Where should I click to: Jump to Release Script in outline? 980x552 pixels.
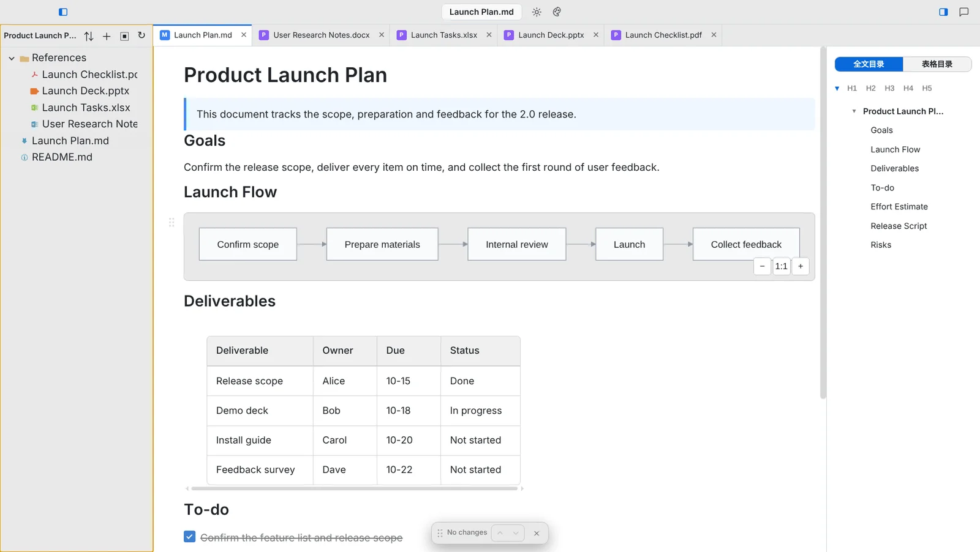coord(899,226)
